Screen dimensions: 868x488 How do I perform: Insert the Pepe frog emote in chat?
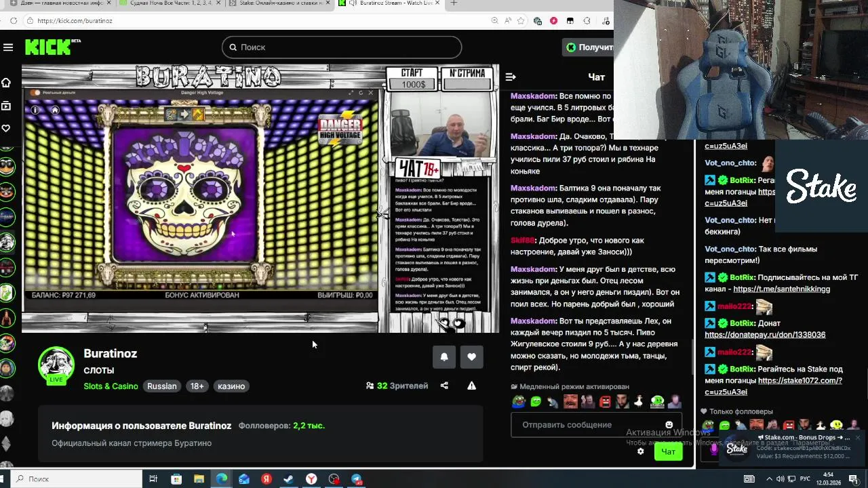pyautogui.click(x=519, y=402)
